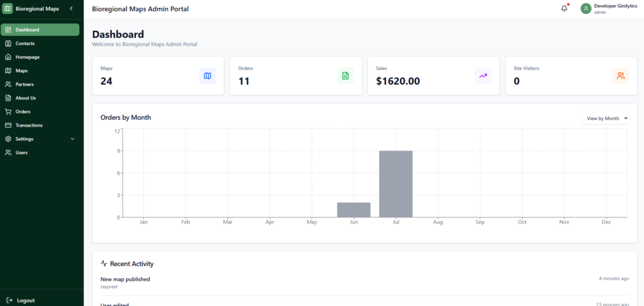Click the Partners people icon
The width and height of the screenshot is (644, 306).
(x=8, y=84)
